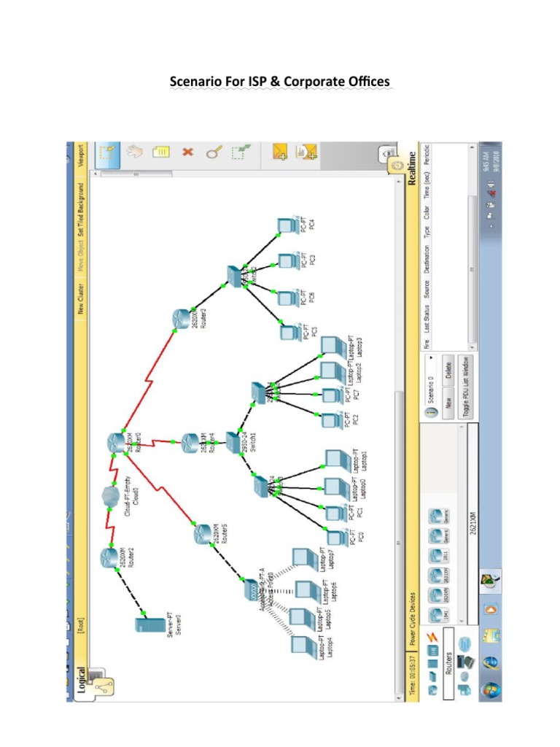The image size is (560, 747).
Task: Click New Cluster in the logical bar
Action: point(80,298)
